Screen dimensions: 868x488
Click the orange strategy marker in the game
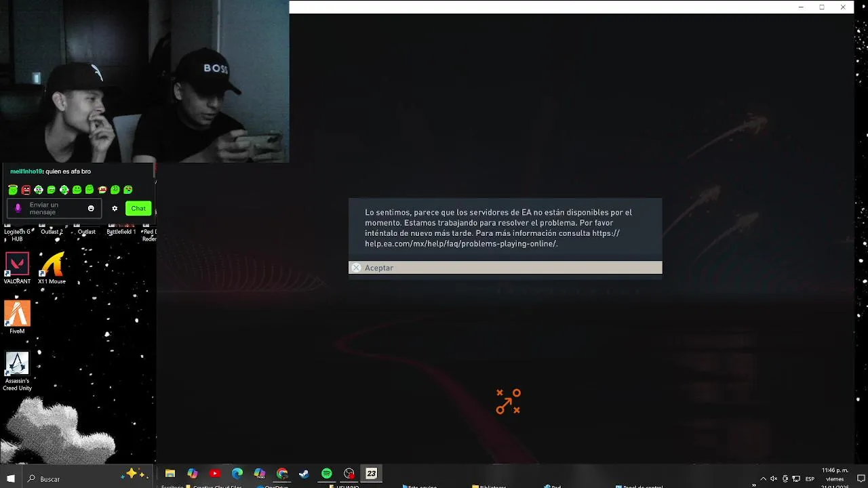pos(508,401)
